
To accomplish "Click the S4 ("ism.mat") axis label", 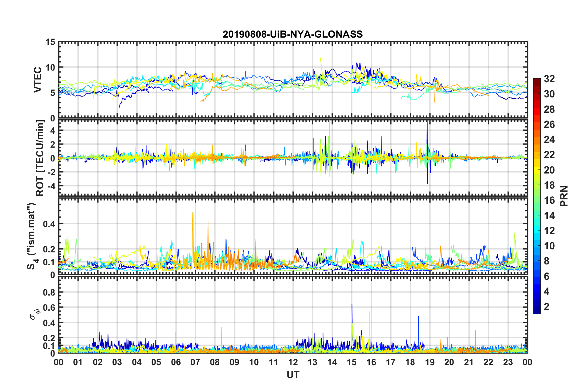I will (32, 236).
